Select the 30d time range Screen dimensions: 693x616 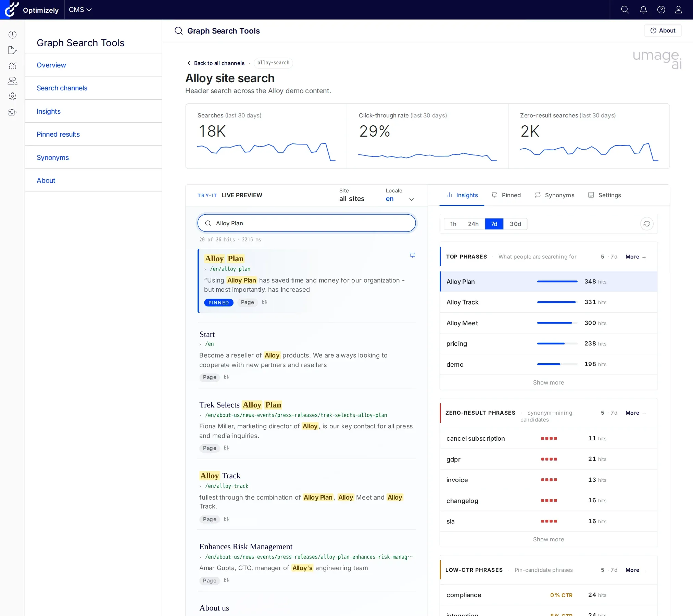pos(515,224)
